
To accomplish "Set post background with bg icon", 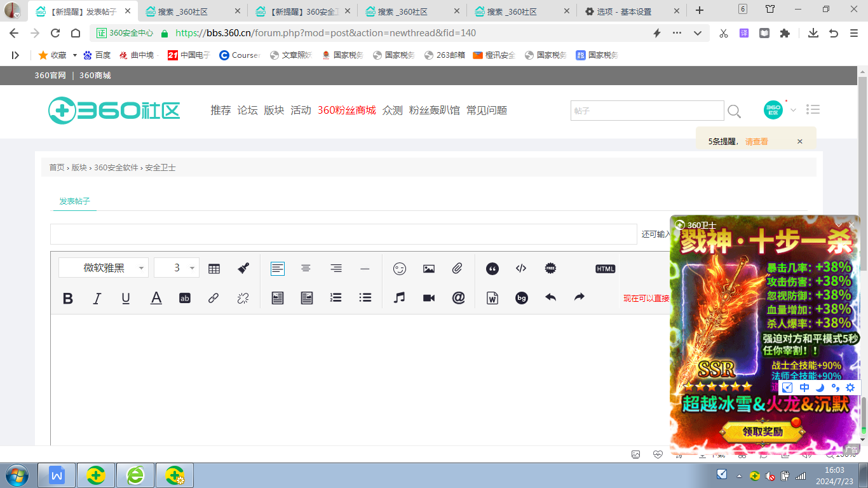I will (522, 297).
